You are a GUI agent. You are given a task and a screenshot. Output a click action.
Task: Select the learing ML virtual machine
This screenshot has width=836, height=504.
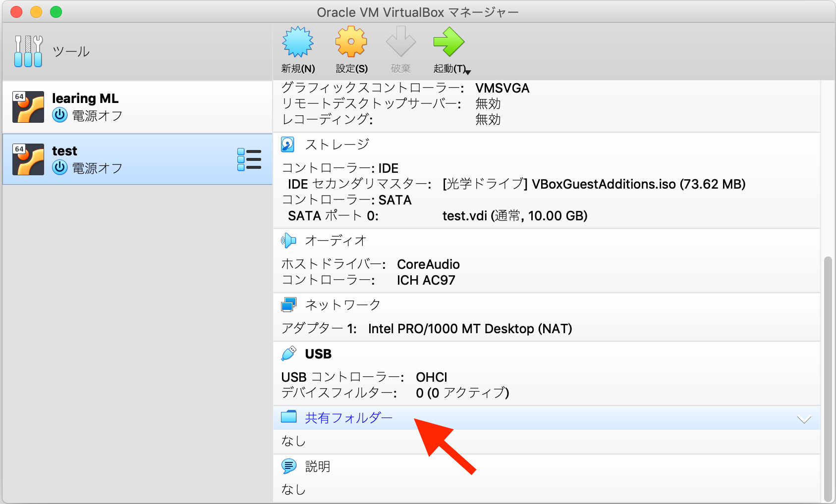pos(137,107)
